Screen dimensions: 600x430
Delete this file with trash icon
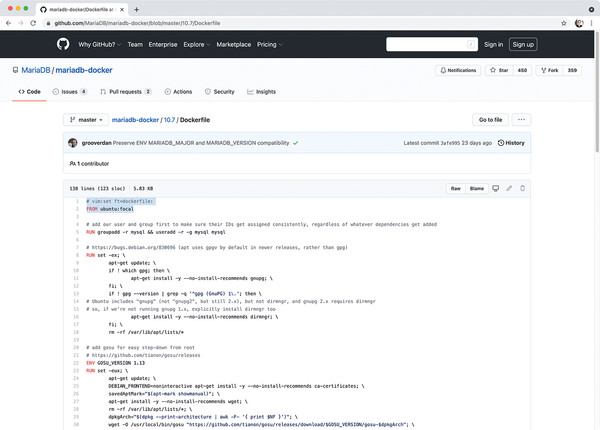pyautogui.click(x=522, y=188)
